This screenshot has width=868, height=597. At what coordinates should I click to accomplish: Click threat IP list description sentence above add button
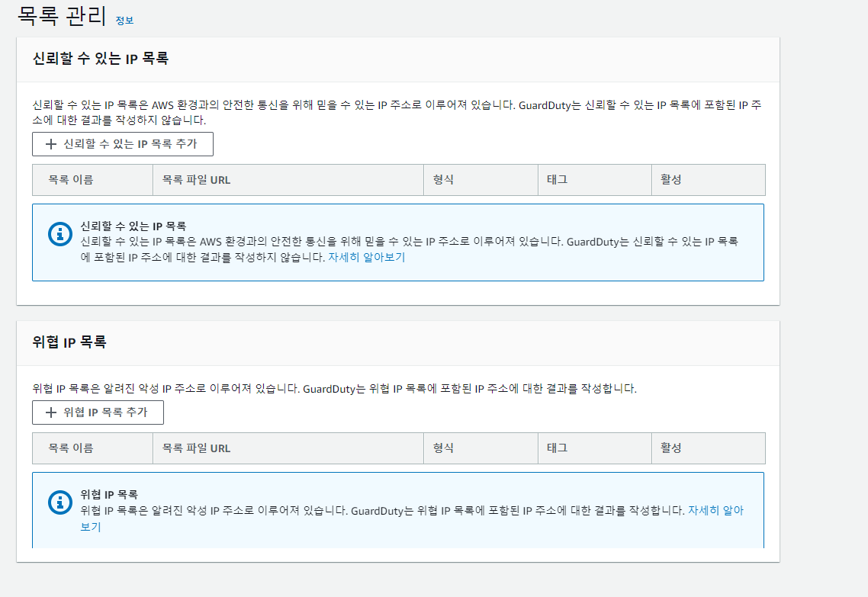point(334,388)
